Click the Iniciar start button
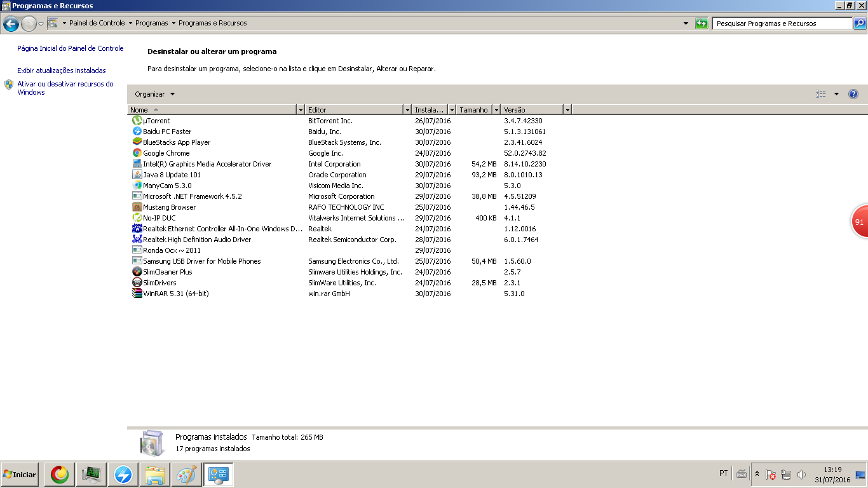The image size is (868, 488). tap(20, 474)
